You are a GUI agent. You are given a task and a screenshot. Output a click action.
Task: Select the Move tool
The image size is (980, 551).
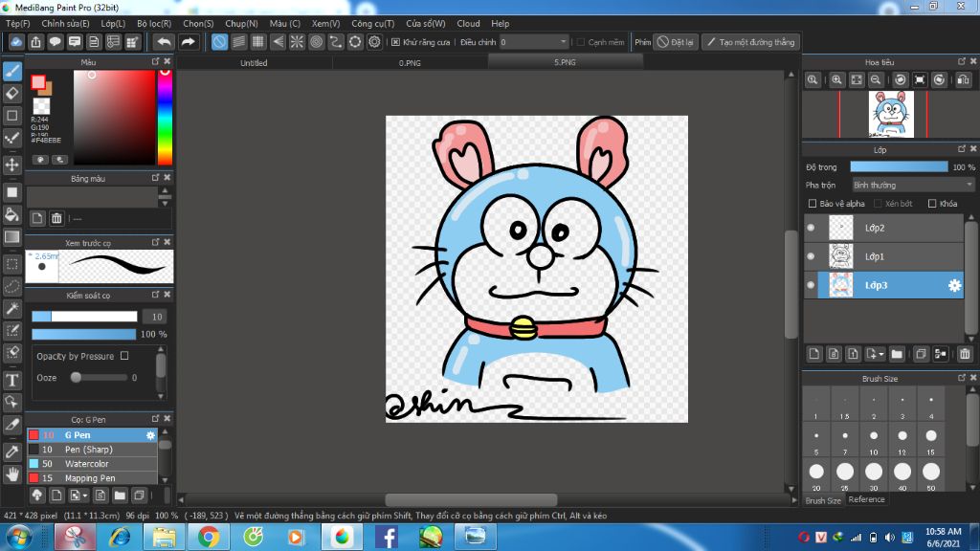12,165
